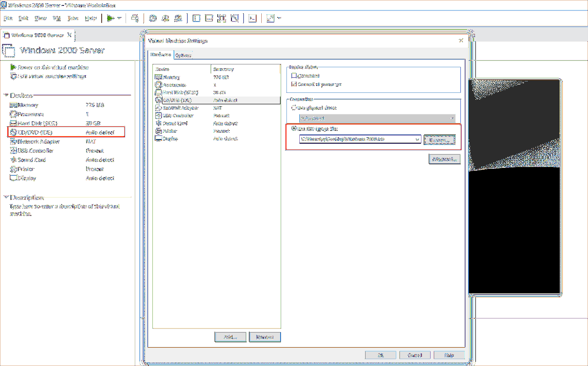
Task: Click the console view toolbar icon
Action: pyautogui.click(x=252, y=18)
